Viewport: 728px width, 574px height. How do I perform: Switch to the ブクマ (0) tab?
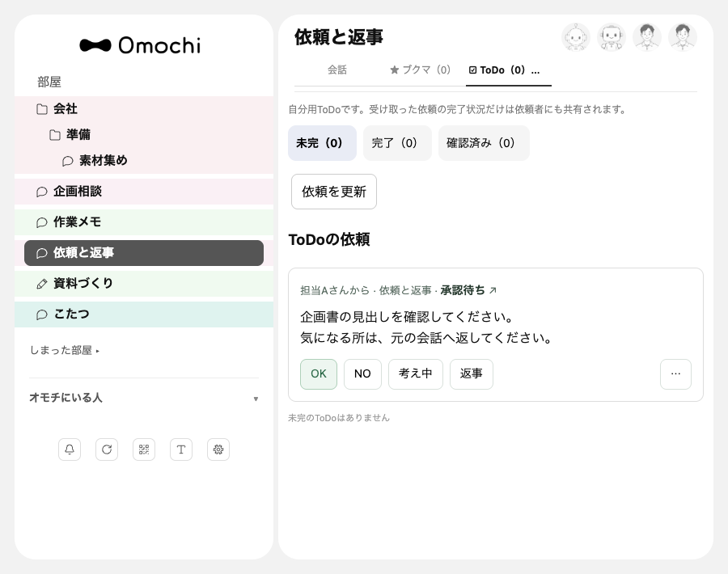point(420,70)
